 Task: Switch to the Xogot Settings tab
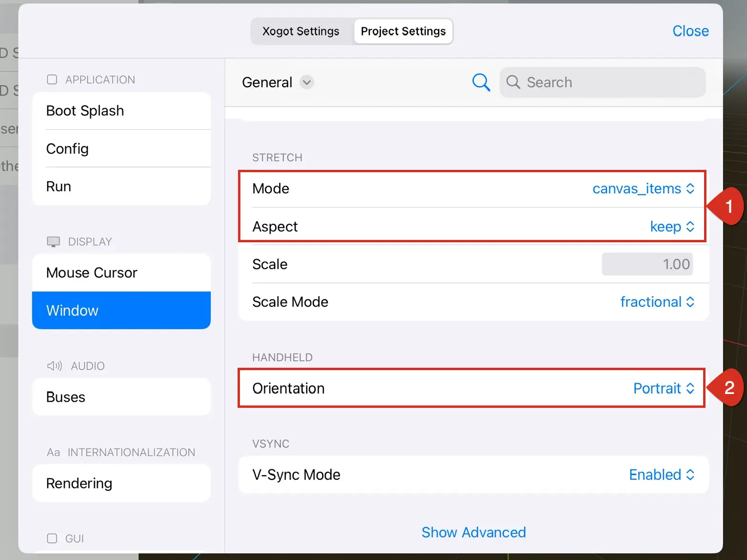[301, 31]
